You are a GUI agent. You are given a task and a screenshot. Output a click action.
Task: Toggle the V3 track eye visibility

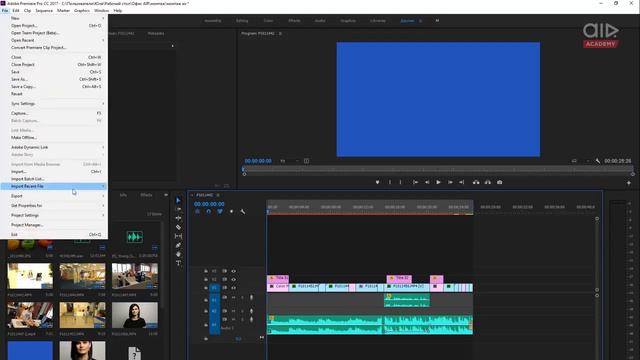pyautogui.click(x=233, y=271)
